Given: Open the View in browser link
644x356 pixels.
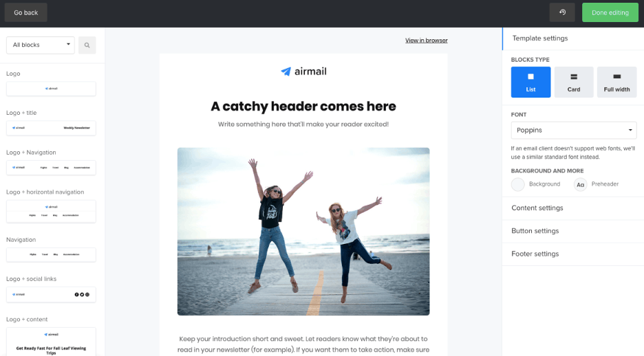Looking at the screenshot, I should coord(427,40).
